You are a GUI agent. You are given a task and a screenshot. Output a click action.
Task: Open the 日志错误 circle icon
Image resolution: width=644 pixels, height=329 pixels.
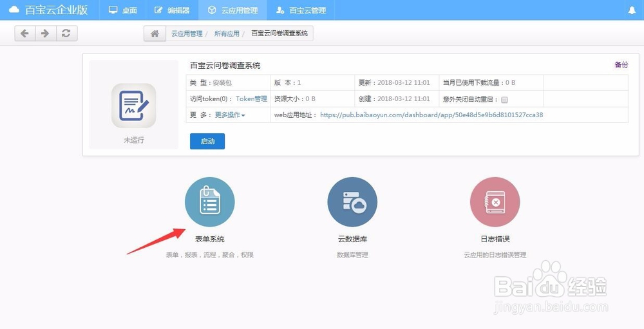[x=495, y=202]
